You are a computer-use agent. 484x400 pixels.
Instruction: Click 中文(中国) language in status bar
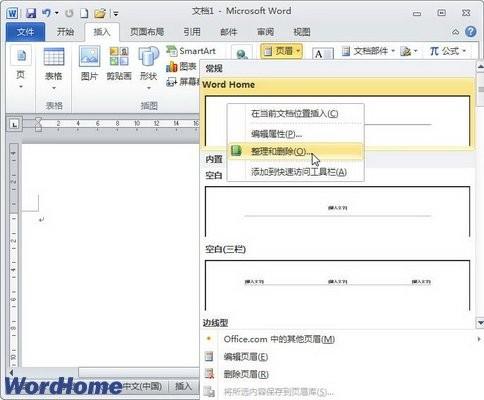(x=142, y=387)
